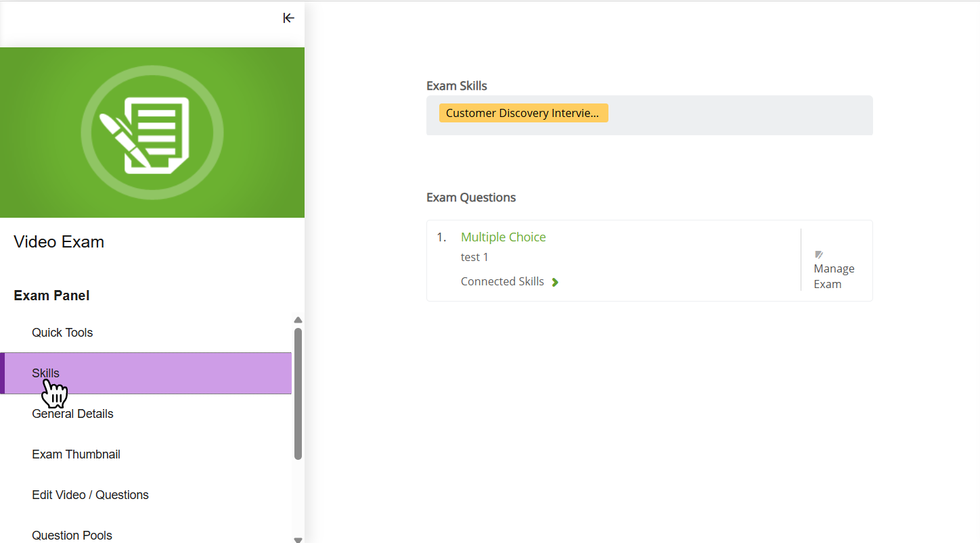
Task: Collapse the sidebar with the arrow icon
Action: point(289,18)
